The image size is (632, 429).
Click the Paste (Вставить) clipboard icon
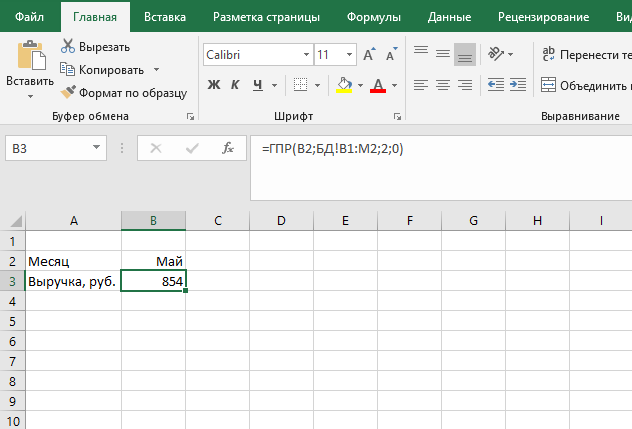point(31,55)
